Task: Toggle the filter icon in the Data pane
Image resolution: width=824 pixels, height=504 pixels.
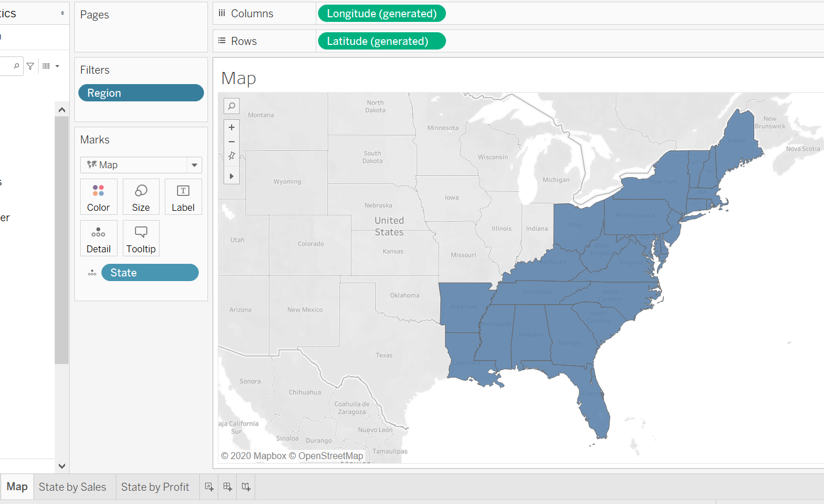Action: (30, 66)
